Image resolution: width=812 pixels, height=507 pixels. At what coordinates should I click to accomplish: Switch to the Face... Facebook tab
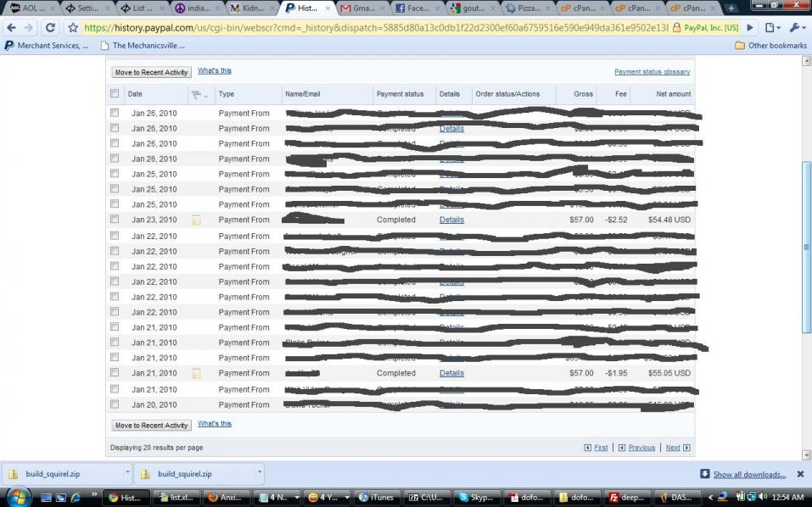click(x=417, y=8)
